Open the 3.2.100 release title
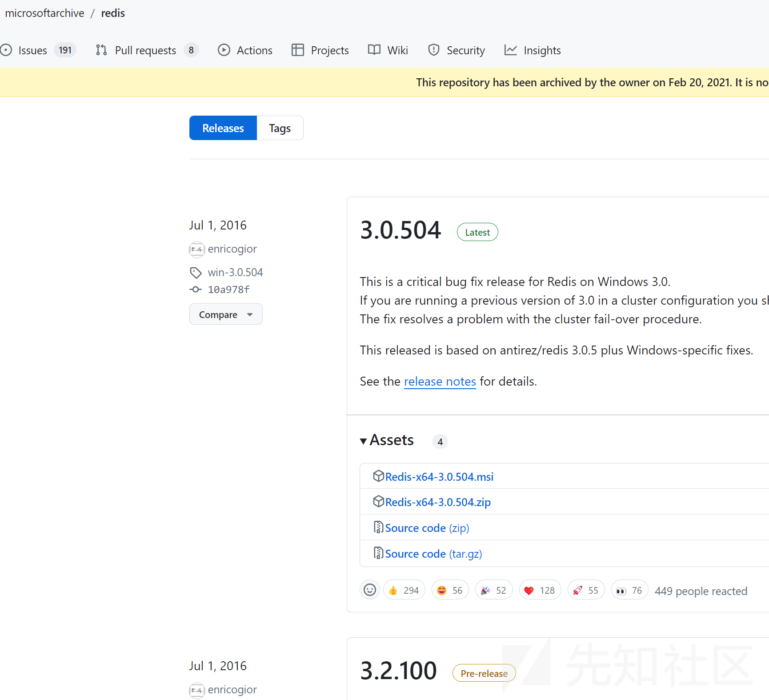This screenshot has width=769, height=700. (x=399, y=671)
